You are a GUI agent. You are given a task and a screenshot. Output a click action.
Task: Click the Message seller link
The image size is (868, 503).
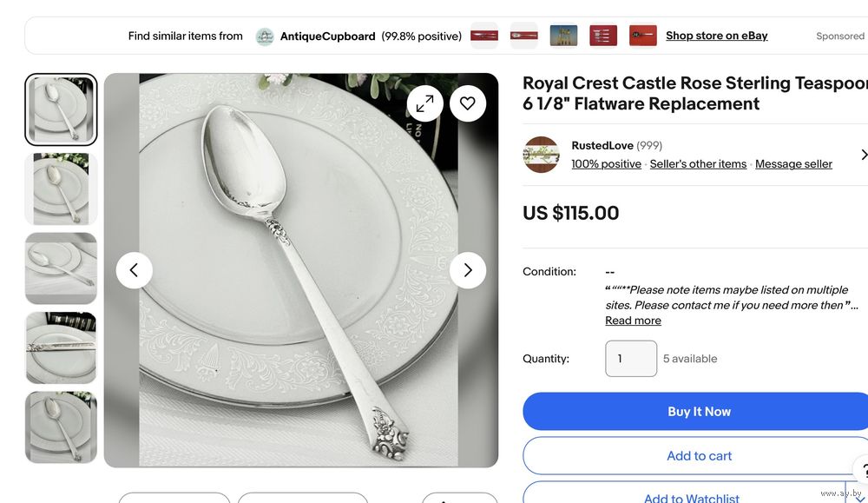click(x=793, y=164)
